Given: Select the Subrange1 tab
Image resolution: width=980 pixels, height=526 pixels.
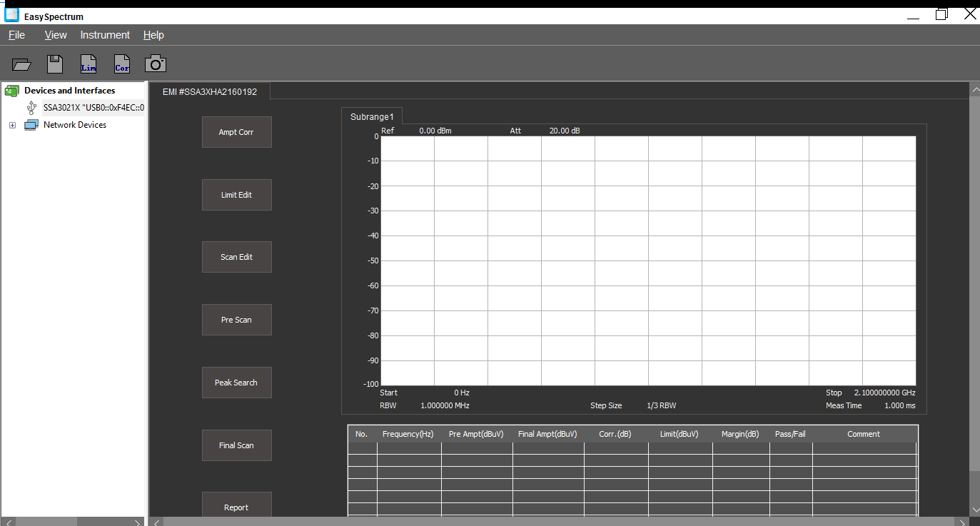Looking at the screenshot, I should tap(372, 116).
